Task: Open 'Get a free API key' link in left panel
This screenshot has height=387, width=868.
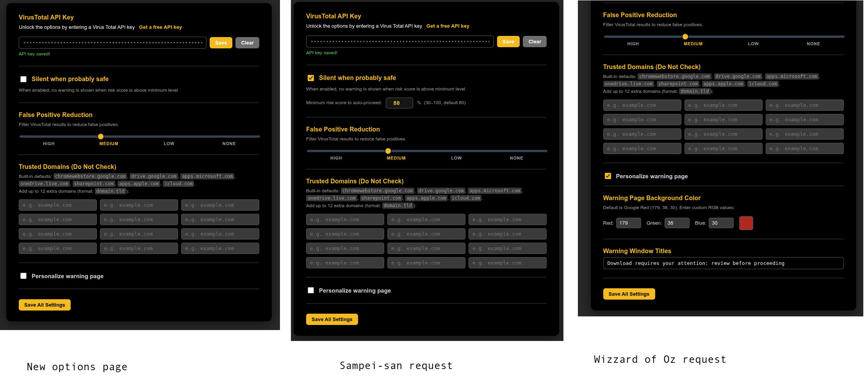Action: pyautogui.click(x=160, y=27)
